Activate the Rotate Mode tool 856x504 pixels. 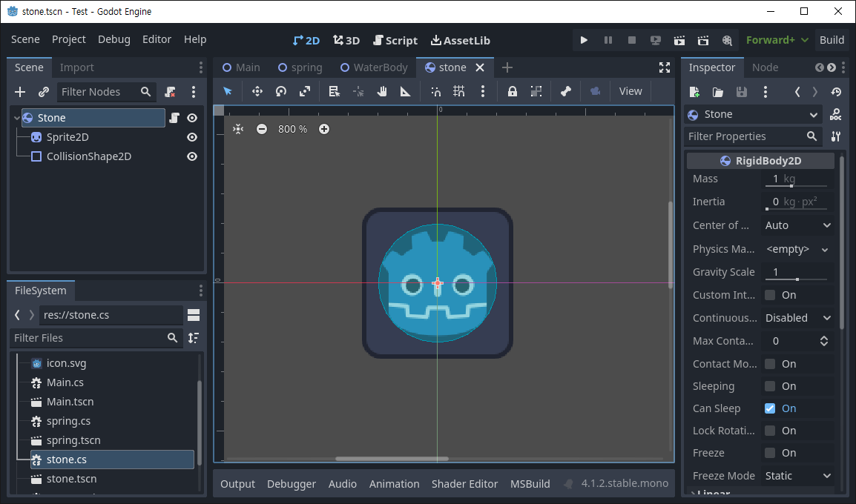click(281, 91)
